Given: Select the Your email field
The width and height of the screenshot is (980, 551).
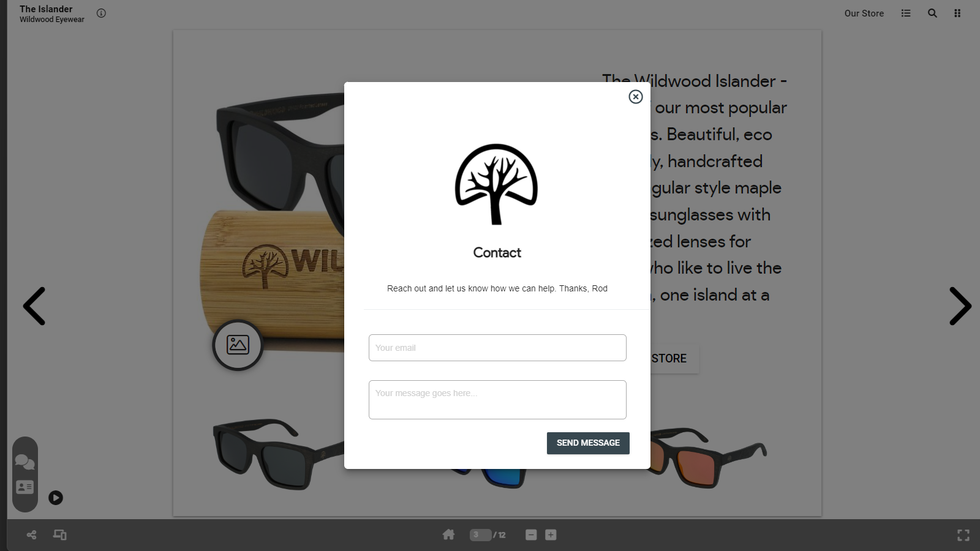Looking at the screenshot, I should [497, 348].
